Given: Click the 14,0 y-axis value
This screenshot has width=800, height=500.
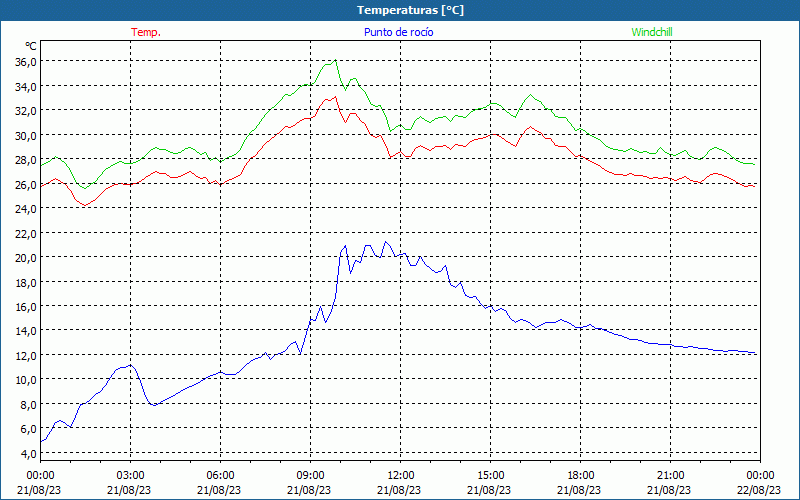Looking at the screenshot, I should pyautogui.click(x=26, y=331).
